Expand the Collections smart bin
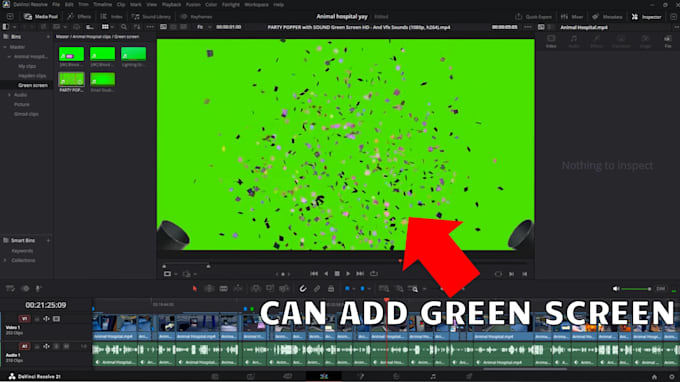Image resolution: width=680 pixels, height=382 pixels. (5, 260)
